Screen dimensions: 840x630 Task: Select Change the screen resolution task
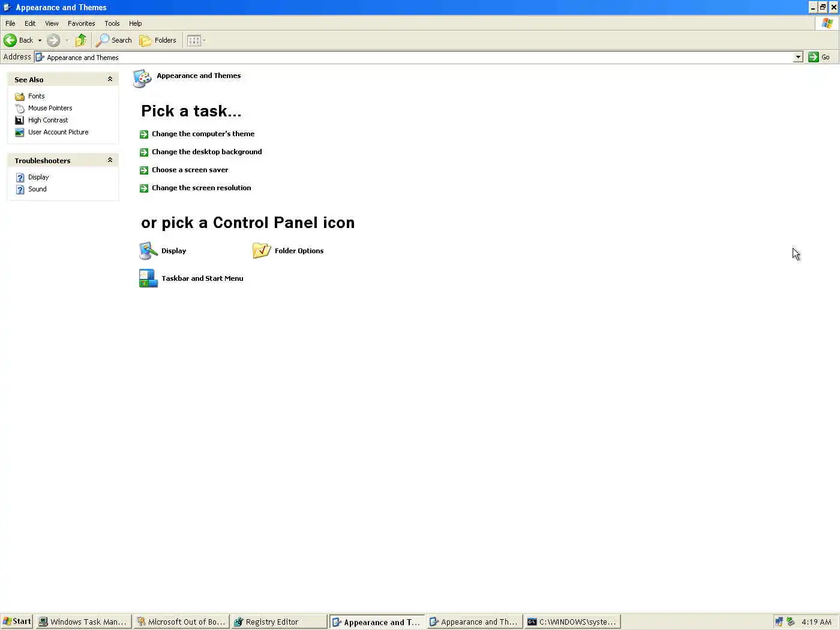(202, 188)
